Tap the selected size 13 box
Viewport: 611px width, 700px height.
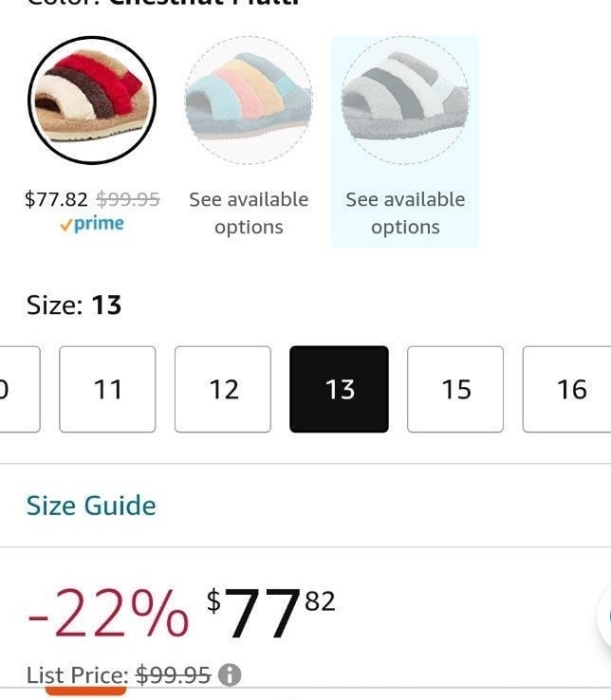point(339,389)
